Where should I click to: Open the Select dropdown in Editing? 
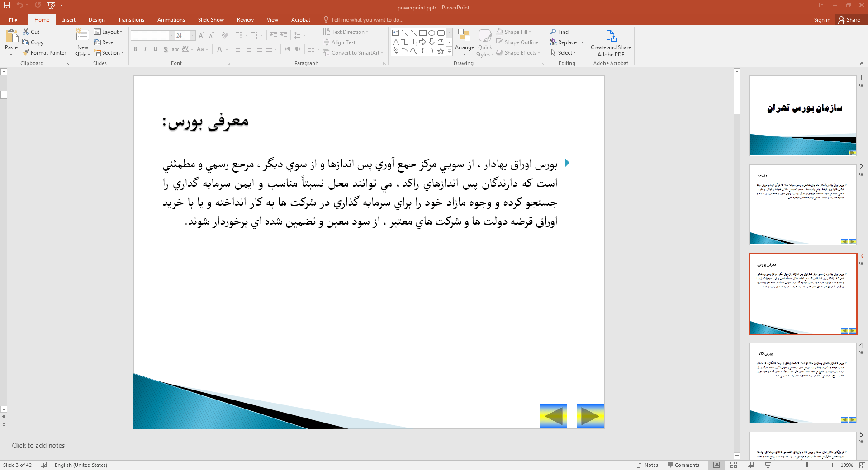click(x=563, y=53)
